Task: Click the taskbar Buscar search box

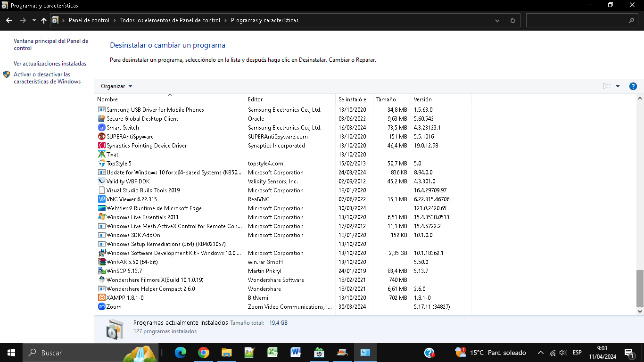Action: tap(90, 353)
